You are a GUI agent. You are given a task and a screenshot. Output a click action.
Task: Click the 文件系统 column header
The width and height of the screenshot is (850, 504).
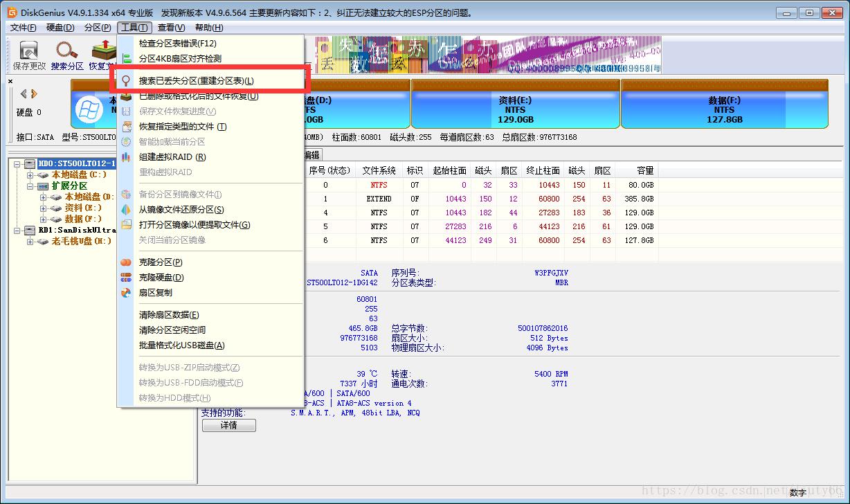coord(379,170)
